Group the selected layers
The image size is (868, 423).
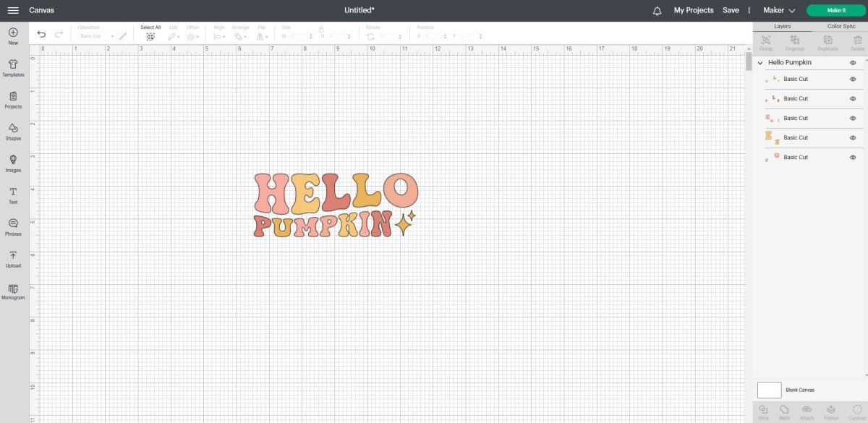pos(766,43)
